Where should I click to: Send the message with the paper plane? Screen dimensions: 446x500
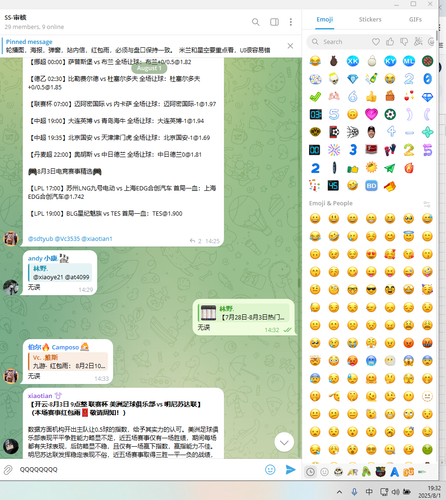tap(290, 470)
